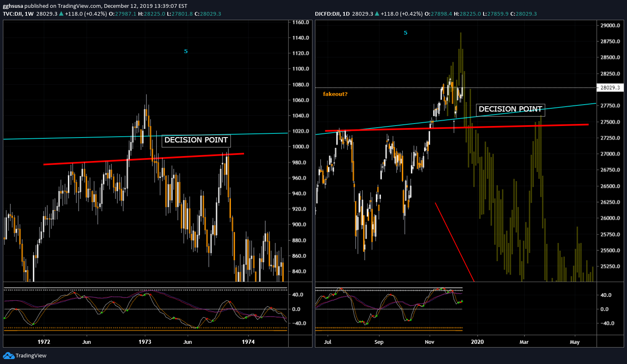Click the TradingView wordmark text at bottom
Image resolution: width=627 pixels, height=364 pixels.
point(31,355)
